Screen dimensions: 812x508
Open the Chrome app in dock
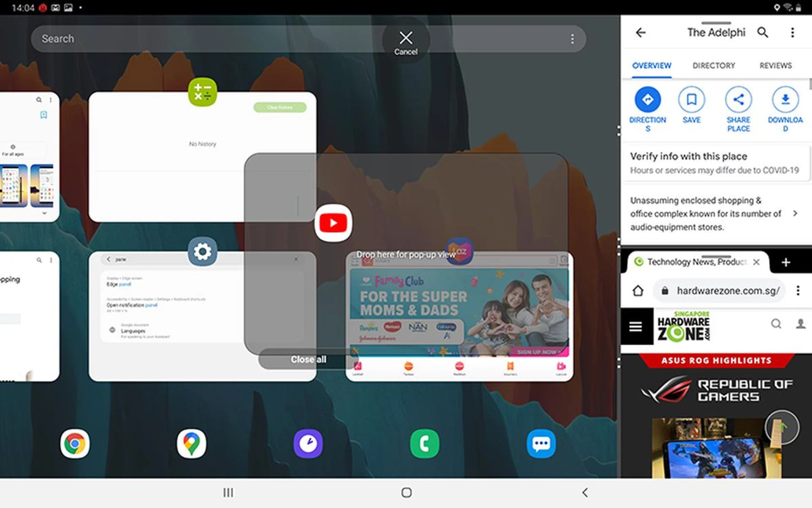tap(75, 444)
